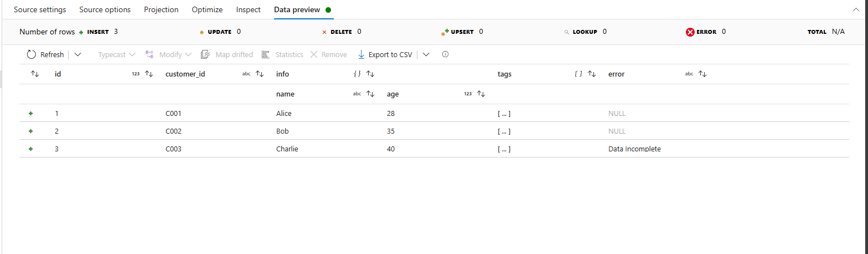
Task: Sort by the id column arrows
Action: point(149,74)
